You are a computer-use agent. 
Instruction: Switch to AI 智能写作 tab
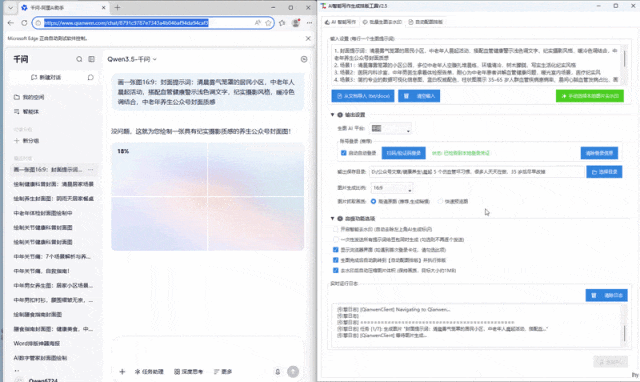point(340,22)
